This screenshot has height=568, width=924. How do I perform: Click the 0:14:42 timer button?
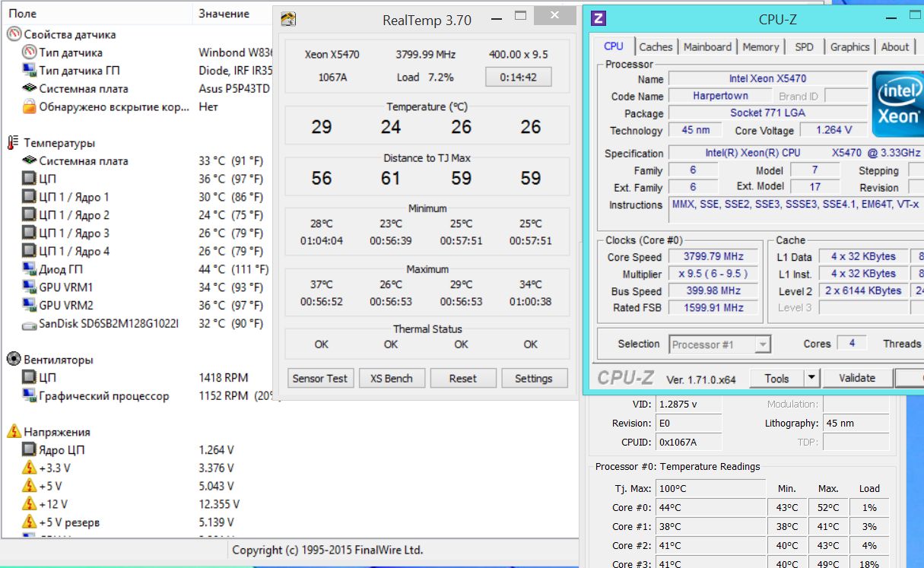coord(519,77)
